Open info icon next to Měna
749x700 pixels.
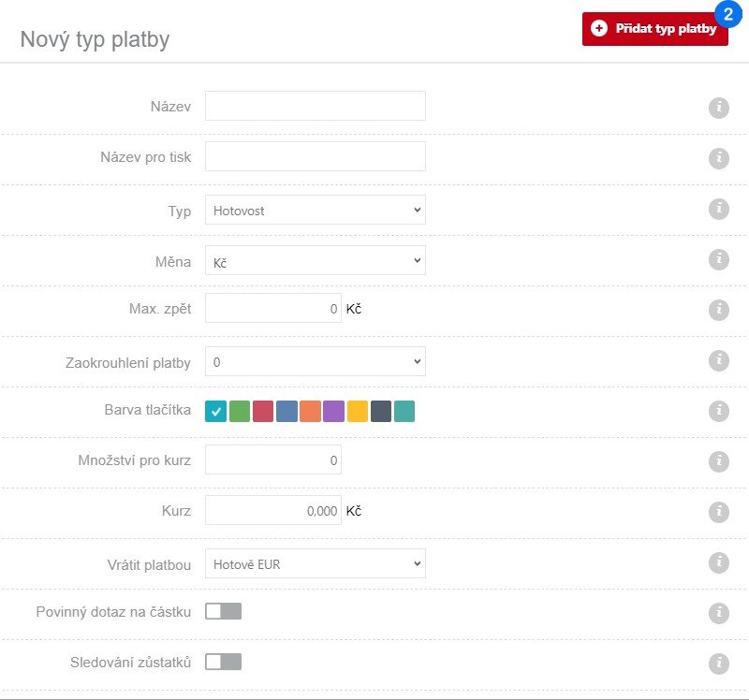click(718, 259)
